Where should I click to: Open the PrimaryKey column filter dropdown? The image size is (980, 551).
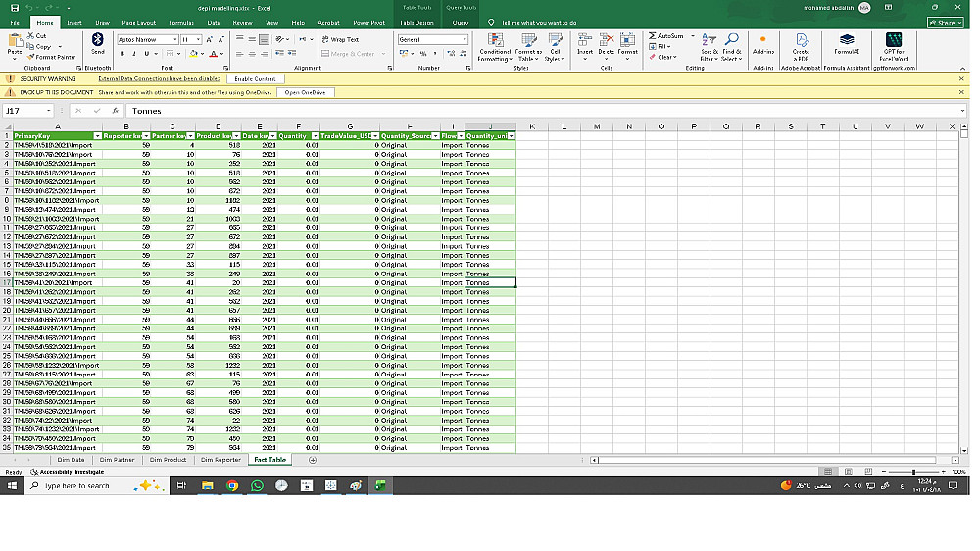[x=97, y=135]
